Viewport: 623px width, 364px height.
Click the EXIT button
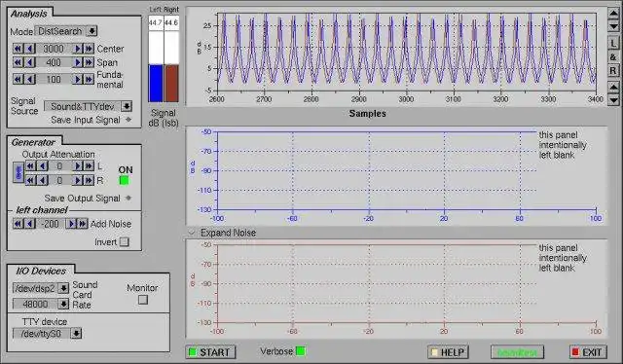[x=588, y=352]
